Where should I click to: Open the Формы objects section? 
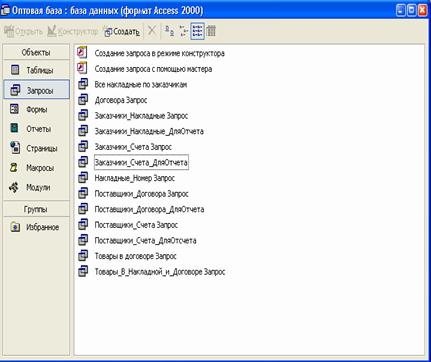coord(37,109)
